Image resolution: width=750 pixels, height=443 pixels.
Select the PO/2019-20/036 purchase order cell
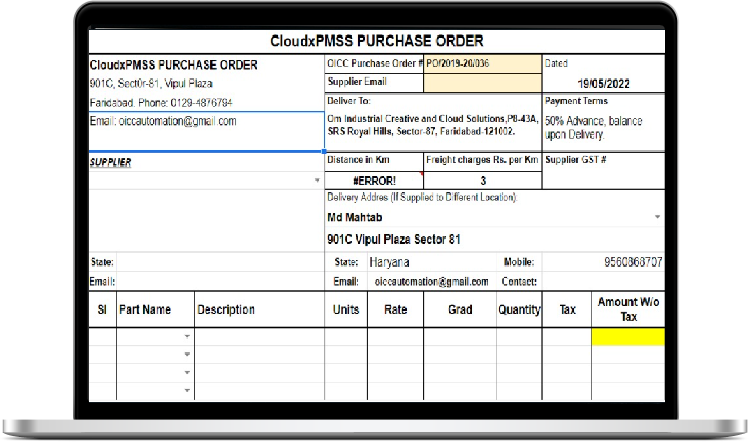(482, 64)
